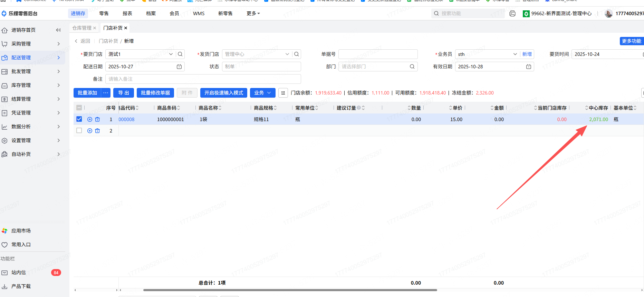This screenshot has height=297, width=644.
Task: Toggle the select-all checkbox in table header
Action: coord(79,108)
